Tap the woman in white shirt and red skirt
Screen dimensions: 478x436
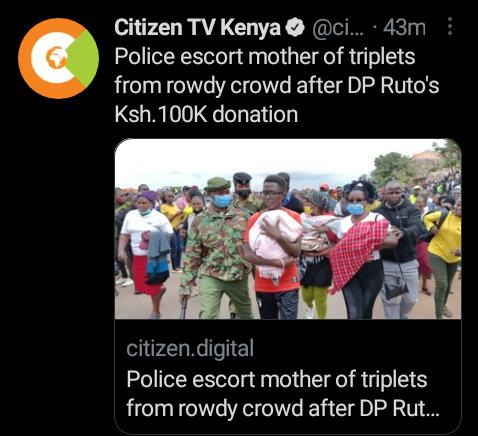click(x=146, y=250)
